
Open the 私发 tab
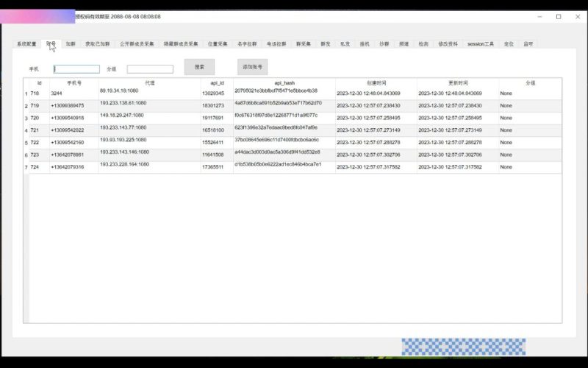pos(345,44)
